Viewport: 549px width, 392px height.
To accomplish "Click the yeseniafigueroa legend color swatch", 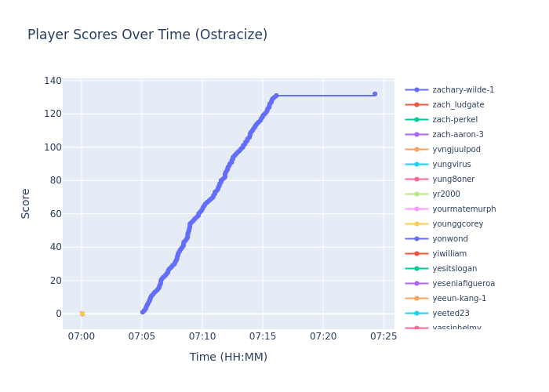I will pyautogui.click(x=416, y=284).
